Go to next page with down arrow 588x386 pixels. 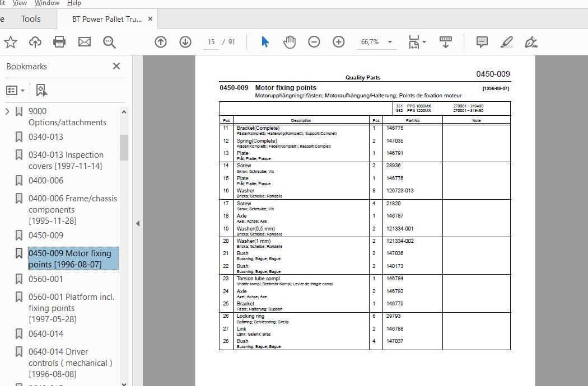tap(185, 42)
